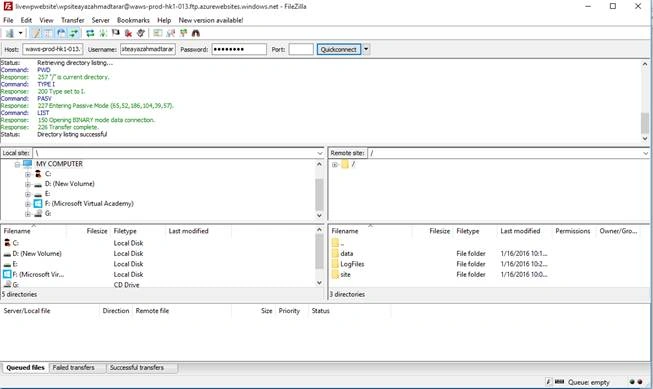Collapse the MY COMPUTER tree node

tap(17, 165)
